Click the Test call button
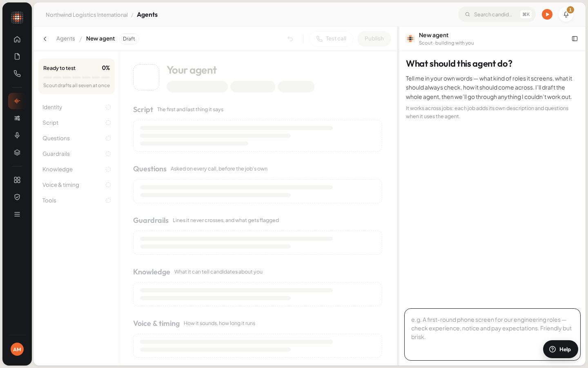Viewport: 588px width, 368px height. (x=331, y=39)
